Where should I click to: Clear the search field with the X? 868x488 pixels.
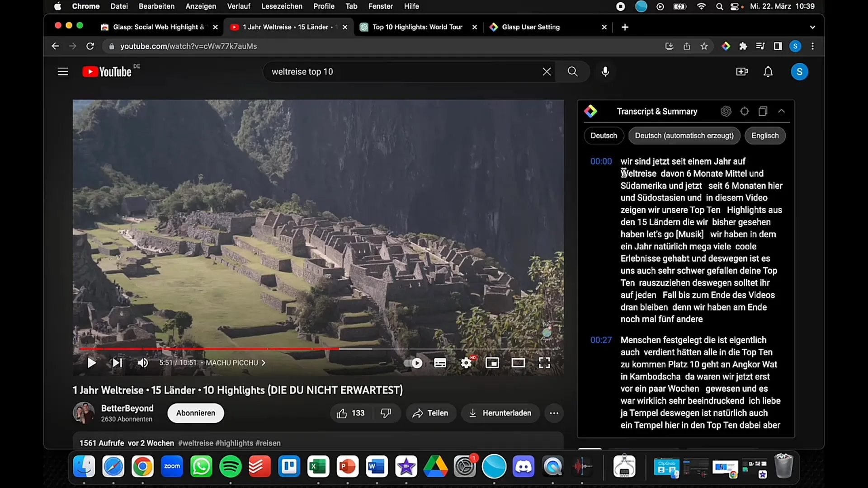coord(547,72)
